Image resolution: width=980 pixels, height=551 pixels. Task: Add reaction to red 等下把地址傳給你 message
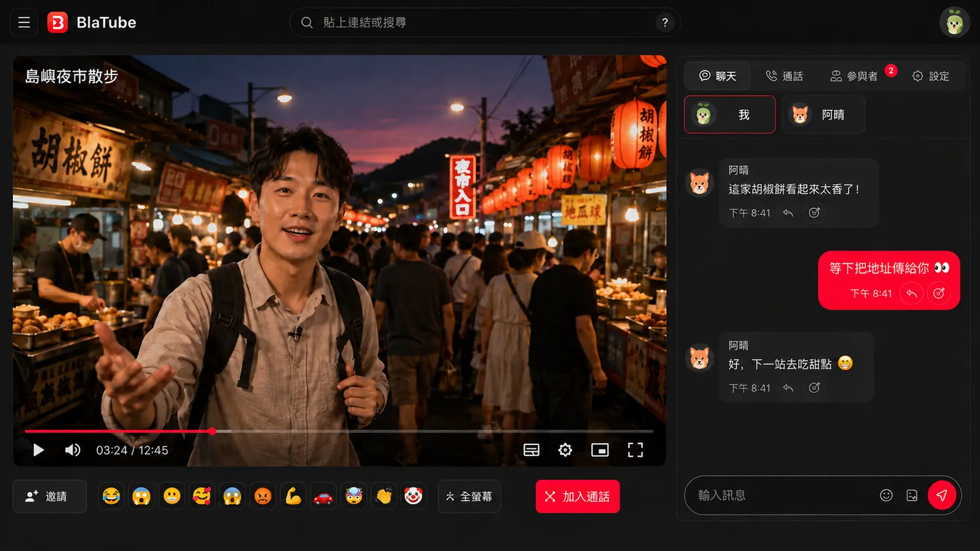point(938,293)
